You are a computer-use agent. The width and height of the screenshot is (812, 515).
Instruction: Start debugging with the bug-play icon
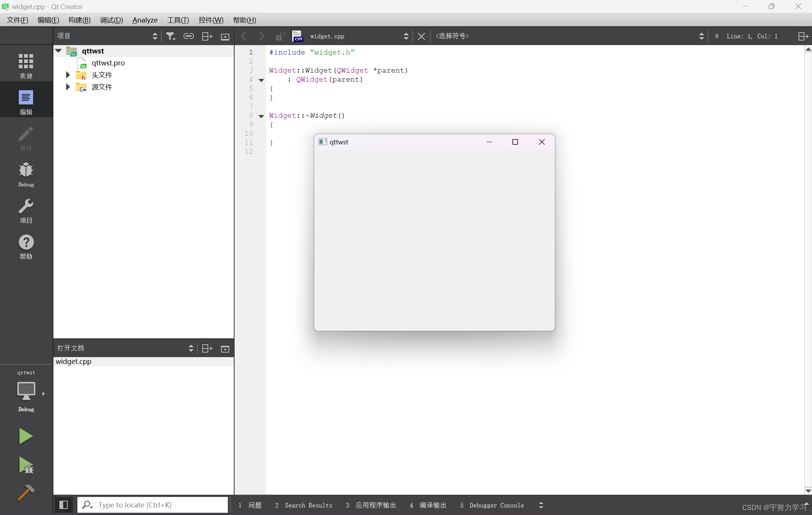[x=26, y=465]
